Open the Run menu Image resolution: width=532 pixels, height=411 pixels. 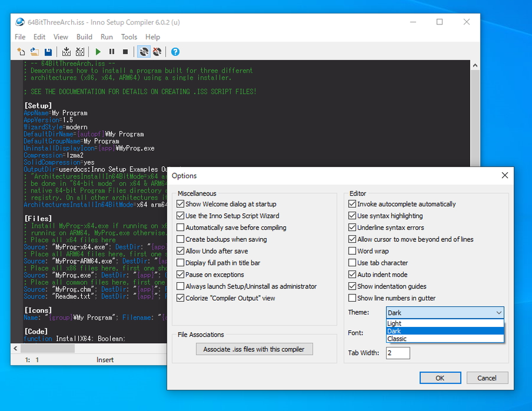coord(107,37)
